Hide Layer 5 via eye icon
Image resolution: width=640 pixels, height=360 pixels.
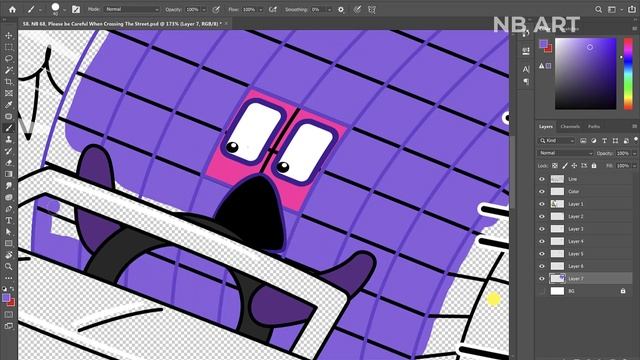coord(542,253)
